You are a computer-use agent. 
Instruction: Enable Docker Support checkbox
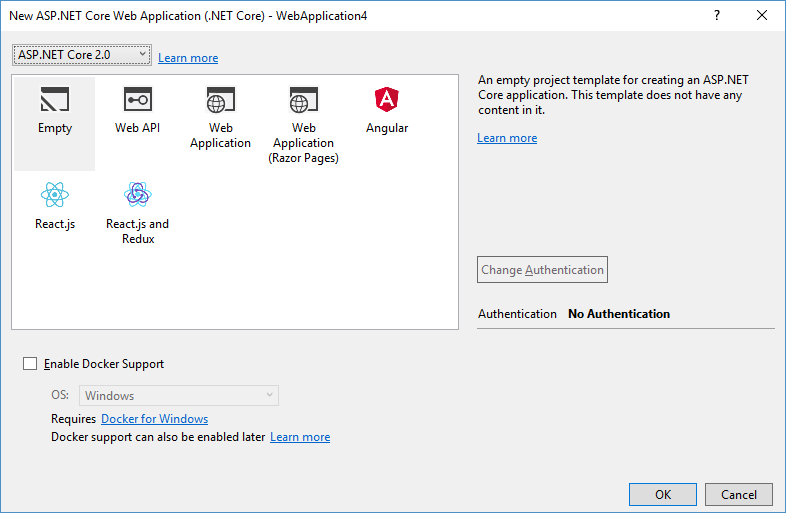click(x=30, y=364)
